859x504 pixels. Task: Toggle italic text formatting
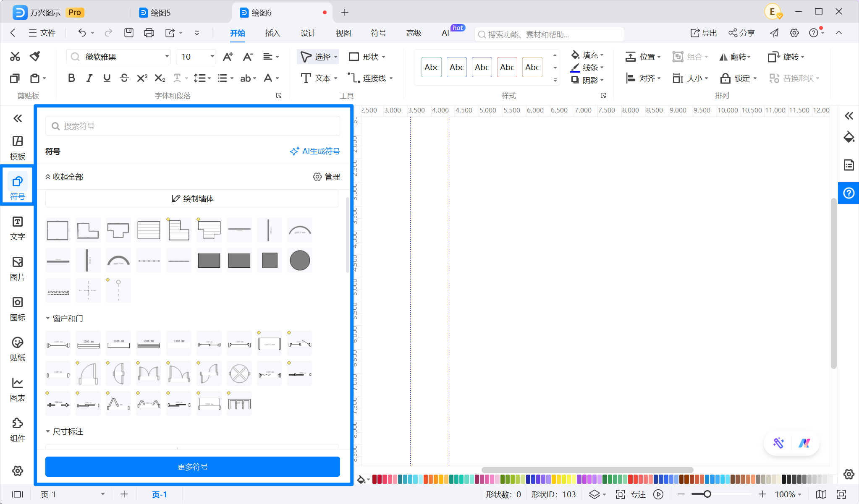[89, 78]
